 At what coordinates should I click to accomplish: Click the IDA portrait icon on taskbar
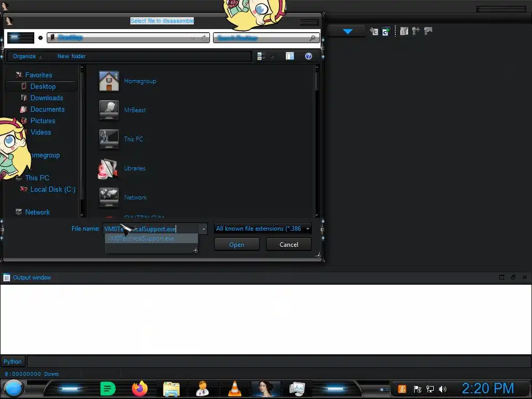tap(266, 389)
